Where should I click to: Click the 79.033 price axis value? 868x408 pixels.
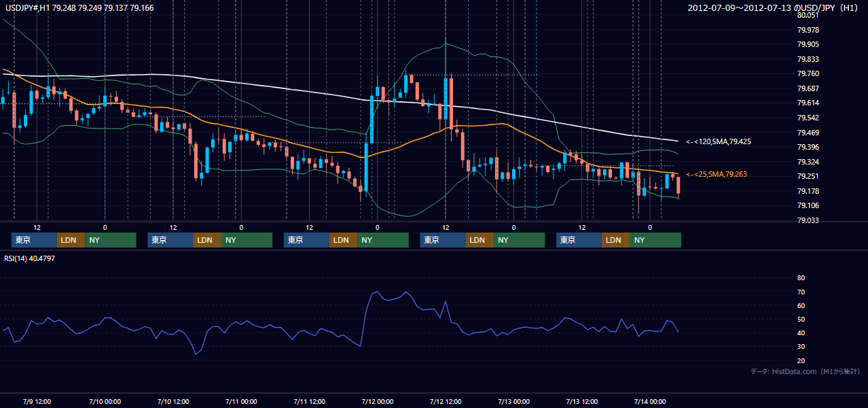click(808, 220)
